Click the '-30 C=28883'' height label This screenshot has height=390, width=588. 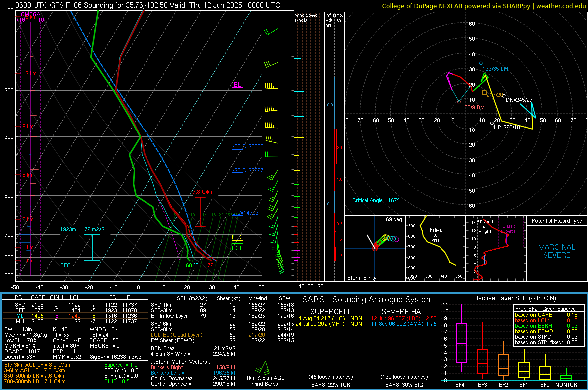248,146
